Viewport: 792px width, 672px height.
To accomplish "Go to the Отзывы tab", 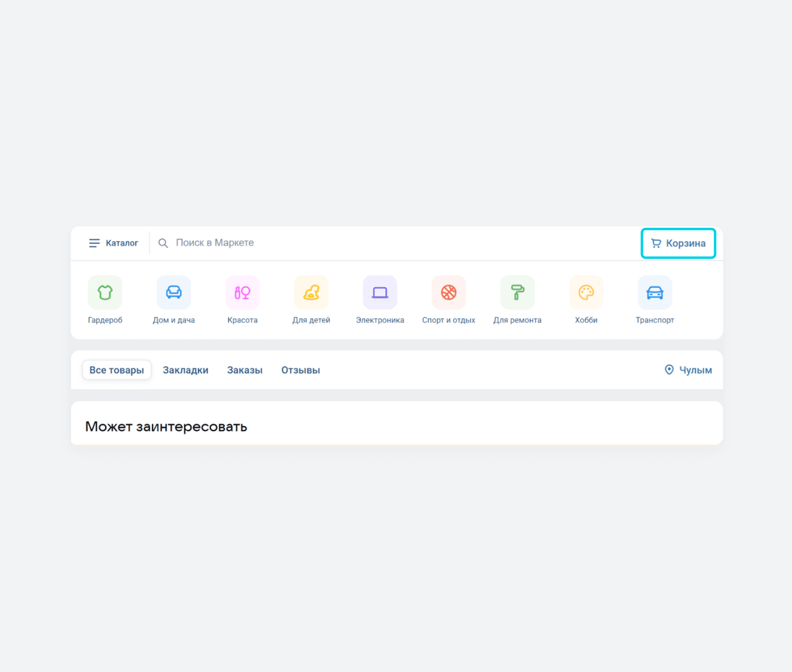I will point(301,370).
